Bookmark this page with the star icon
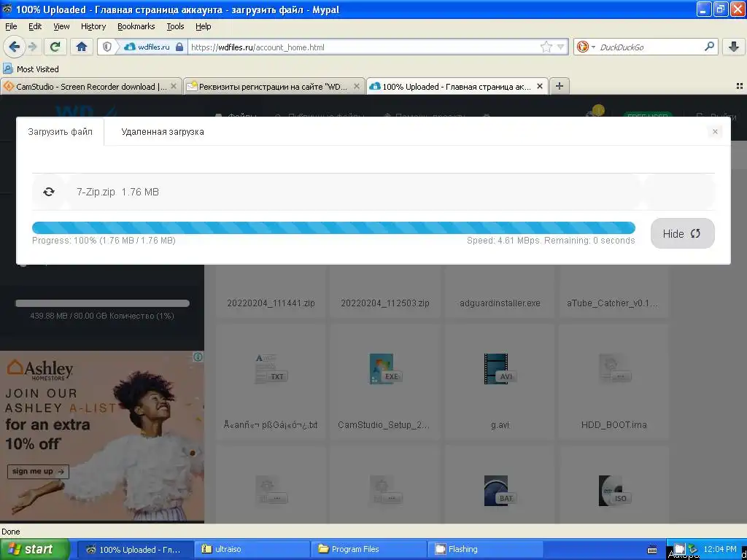 [x=546, y=47]
